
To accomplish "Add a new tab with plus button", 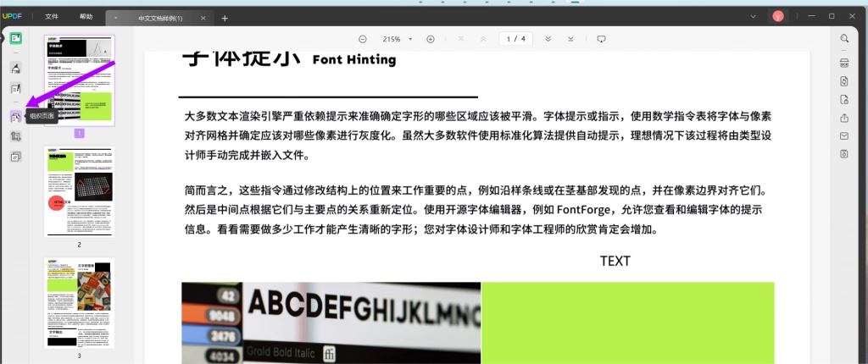I will click(x=225, y=19).
